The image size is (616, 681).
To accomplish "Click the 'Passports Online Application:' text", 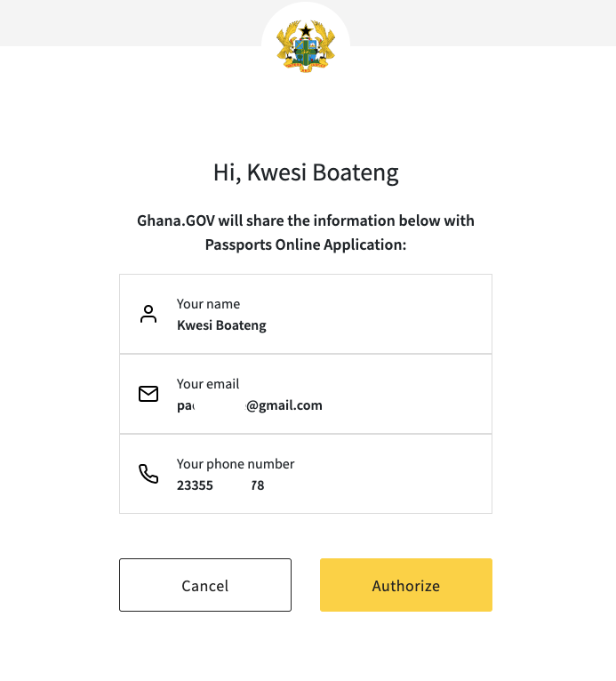I will (306, 245).
